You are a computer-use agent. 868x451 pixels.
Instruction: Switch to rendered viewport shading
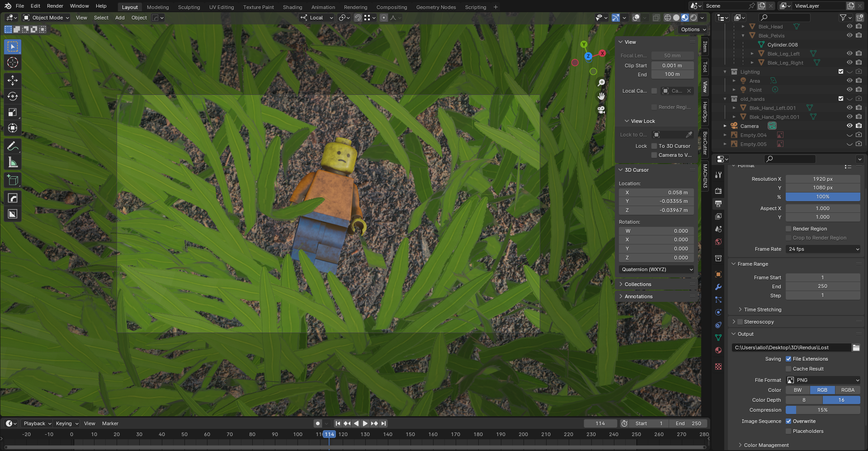click(x=693, y=18)
